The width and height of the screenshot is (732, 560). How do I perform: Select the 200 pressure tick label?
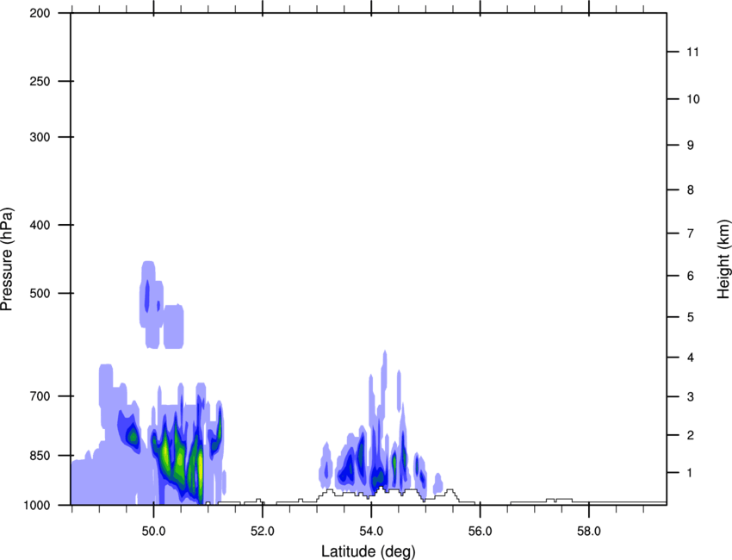(40, 14)
